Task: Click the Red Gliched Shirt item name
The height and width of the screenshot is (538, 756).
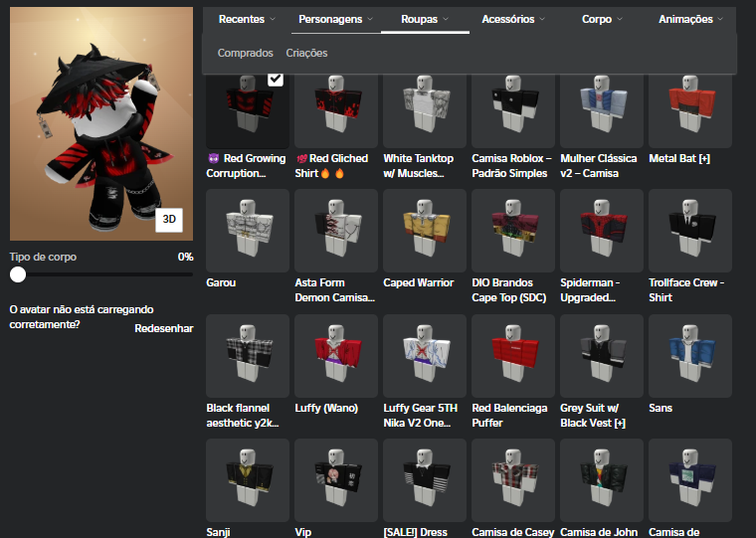Action: pos(331,166)
